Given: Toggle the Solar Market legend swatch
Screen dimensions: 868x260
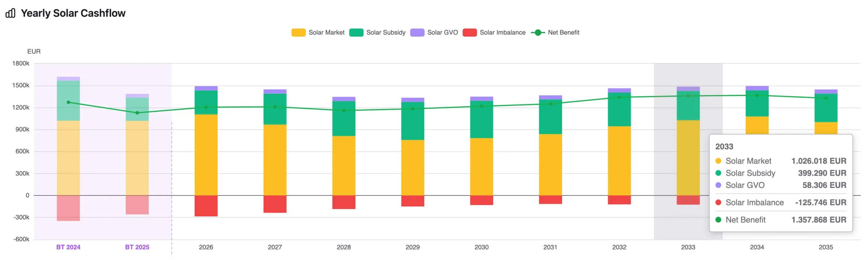Looking at the screenshot, I should click(298, 33).
